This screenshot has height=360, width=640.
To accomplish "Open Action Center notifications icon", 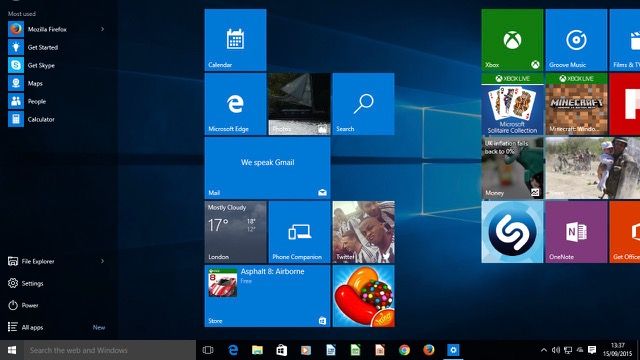I will pos(592,350).
